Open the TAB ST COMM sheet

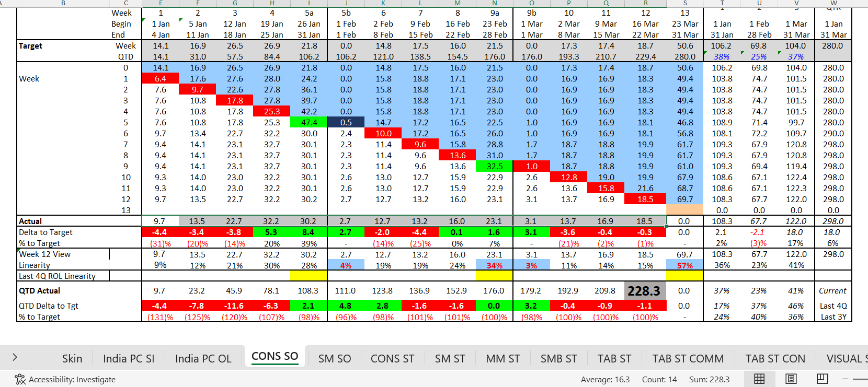688,358
